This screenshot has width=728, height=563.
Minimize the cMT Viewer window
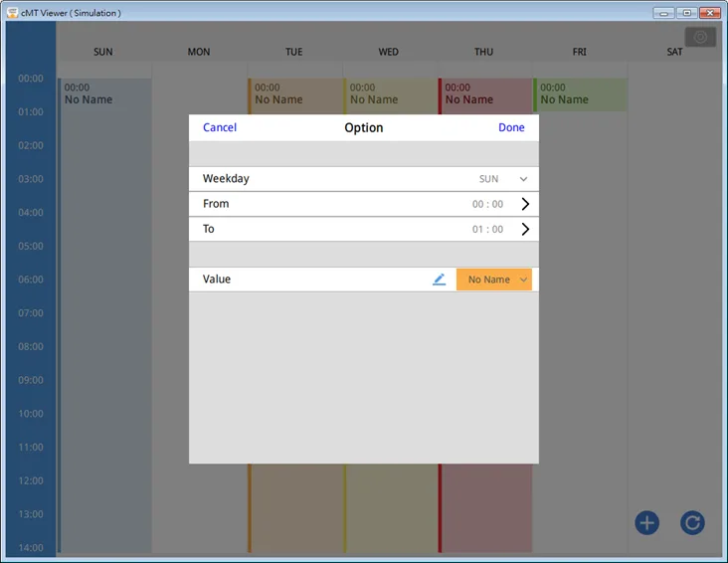(x=663, y=13)
